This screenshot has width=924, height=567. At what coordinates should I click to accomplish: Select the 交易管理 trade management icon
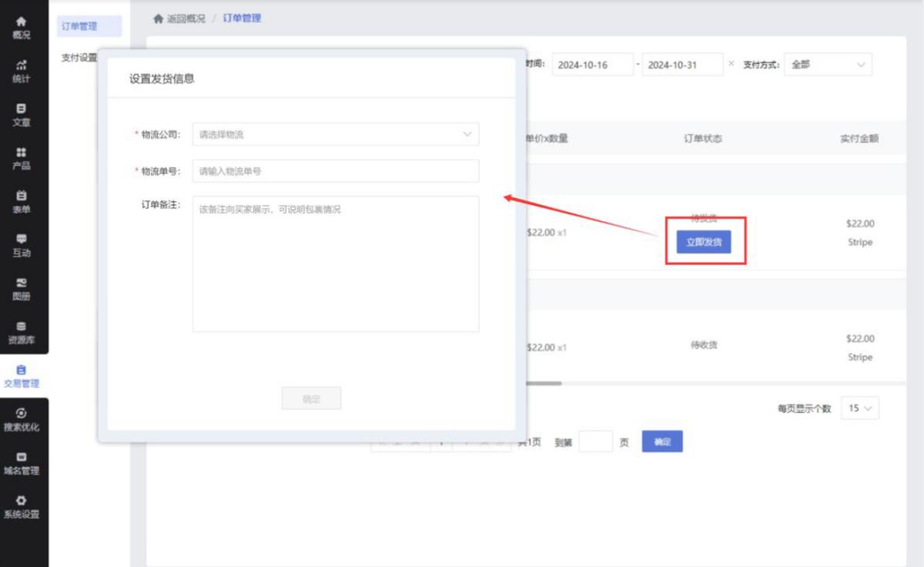[21, 376]
